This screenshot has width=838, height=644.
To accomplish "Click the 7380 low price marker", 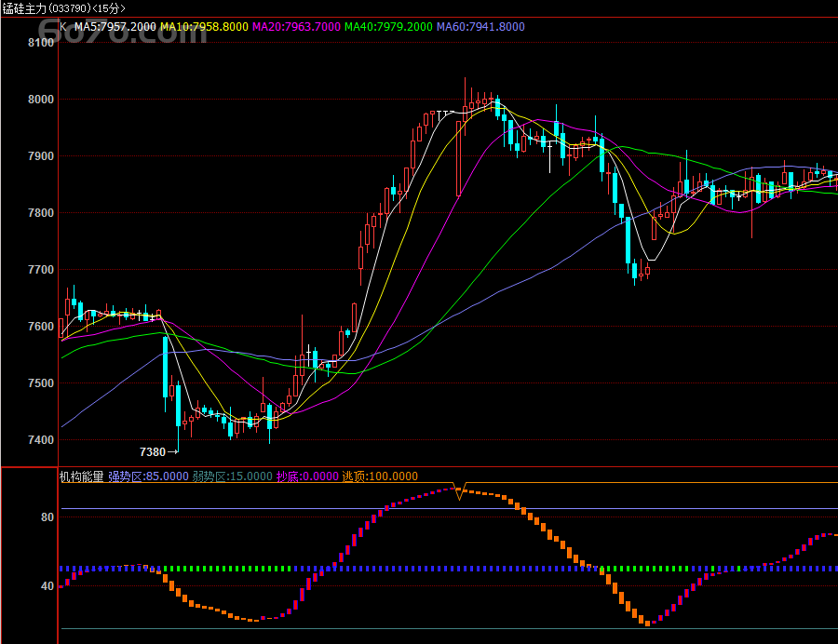I will tap(153, 452).
